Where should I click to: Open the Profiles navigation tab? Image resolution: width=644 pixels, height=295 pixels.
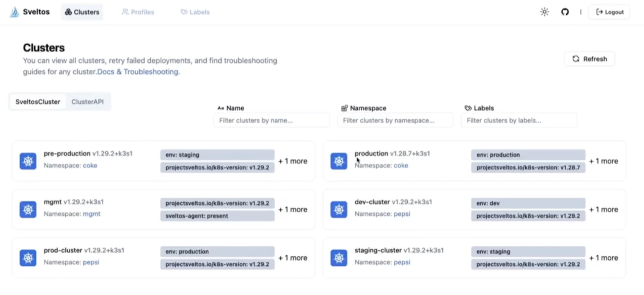click(138, 12)
